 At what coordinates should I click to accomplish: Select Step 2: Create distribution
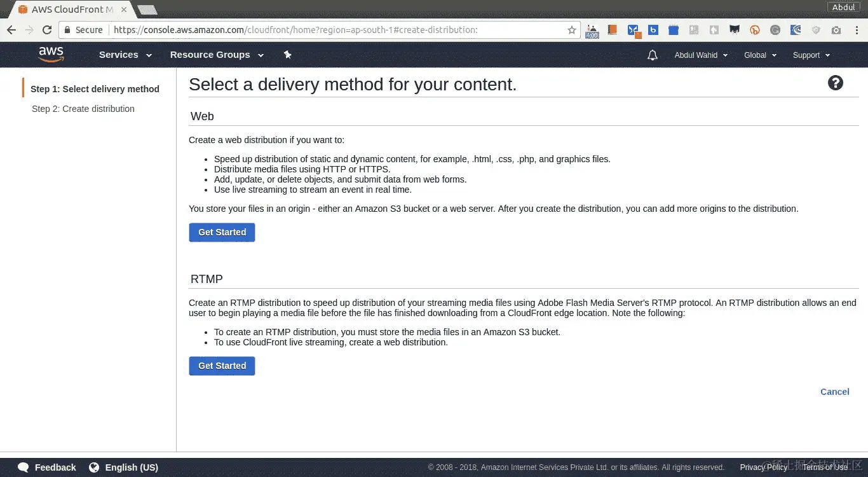83,109
